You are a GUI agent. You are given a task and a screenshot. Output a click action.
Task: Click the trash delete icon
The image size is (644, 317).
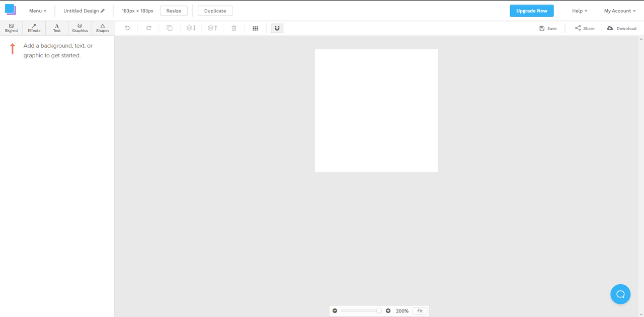point(234,28)
